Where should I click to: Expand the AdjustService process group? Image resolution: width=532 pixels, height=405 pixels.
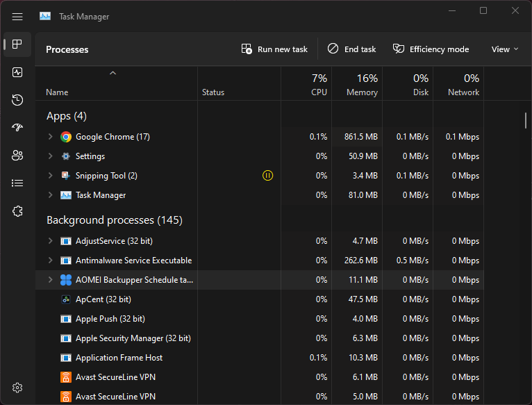point(50,240)
